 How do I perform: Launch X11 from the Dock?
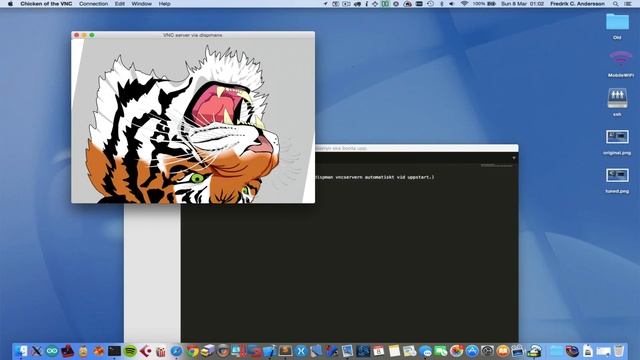[x=36, y=351]
